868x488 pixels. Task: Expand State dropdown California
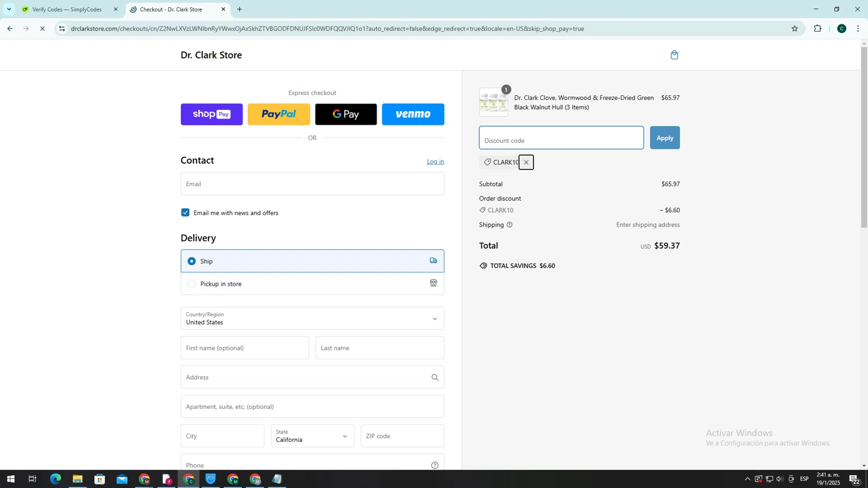pos(312,436)
